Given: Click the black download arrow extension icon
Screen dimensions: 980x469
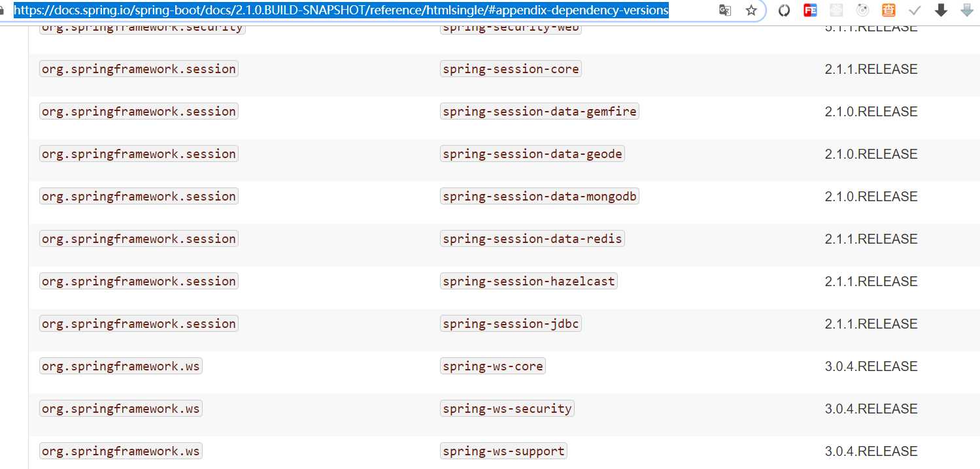Looking at the screenshot, I should click(x=941, y=10).
